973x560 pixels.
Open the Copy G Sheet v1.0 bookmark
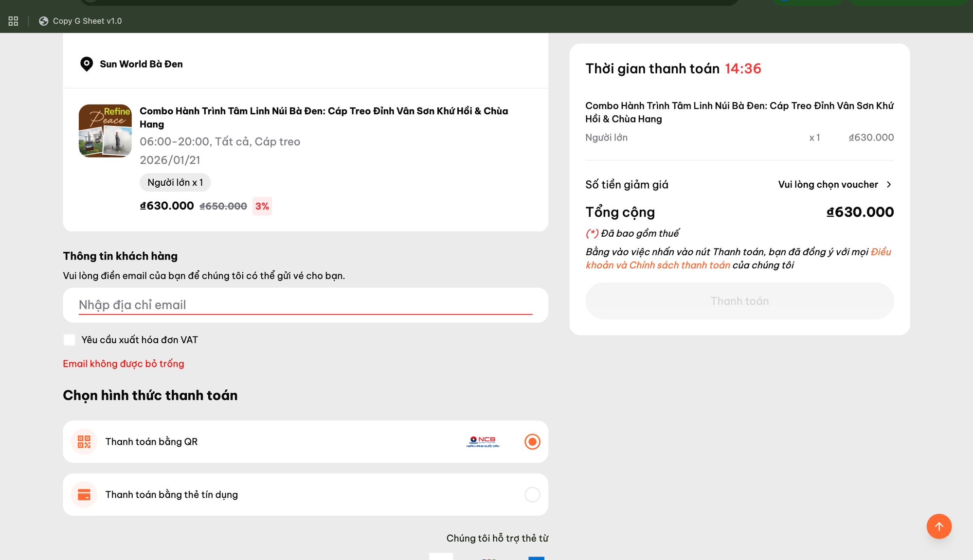tap(81, 21)
